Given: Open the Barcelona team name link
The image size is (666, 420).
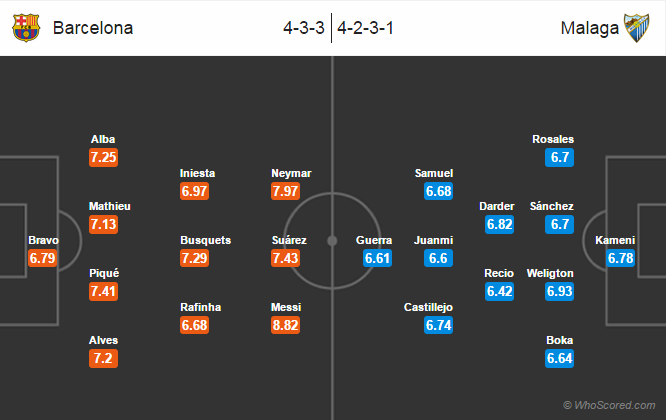Looking at the screenshot, I should (x=93, y=28).
